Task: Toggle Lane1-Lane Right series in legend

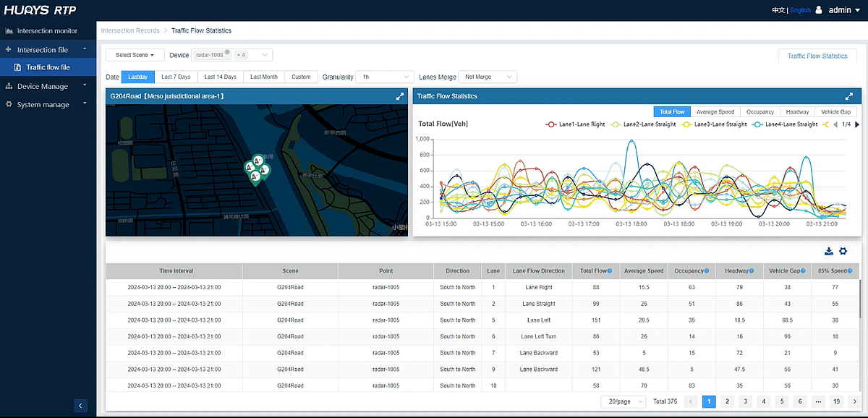Action: (576, 124)
